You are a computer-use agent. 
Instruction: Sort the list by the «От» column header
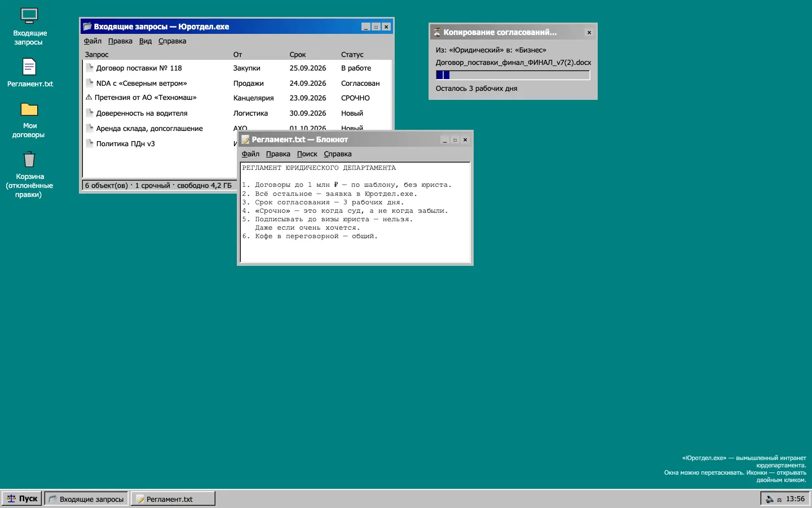coord(237,55)
